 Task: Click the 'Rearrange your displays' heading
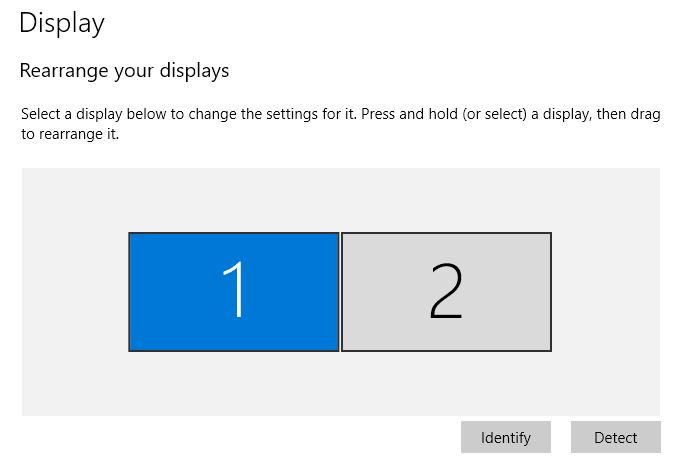(124, 71)
